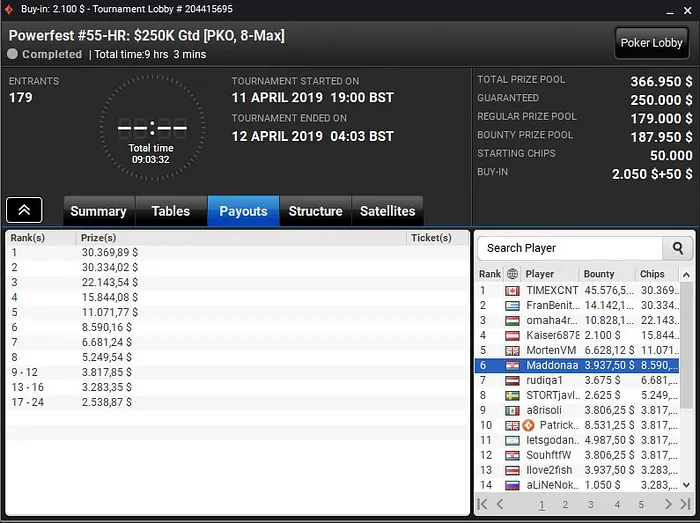Select the highlighted Maddonaa player row
The height and width of the screenshot is (523, 700).
[577, 365]
